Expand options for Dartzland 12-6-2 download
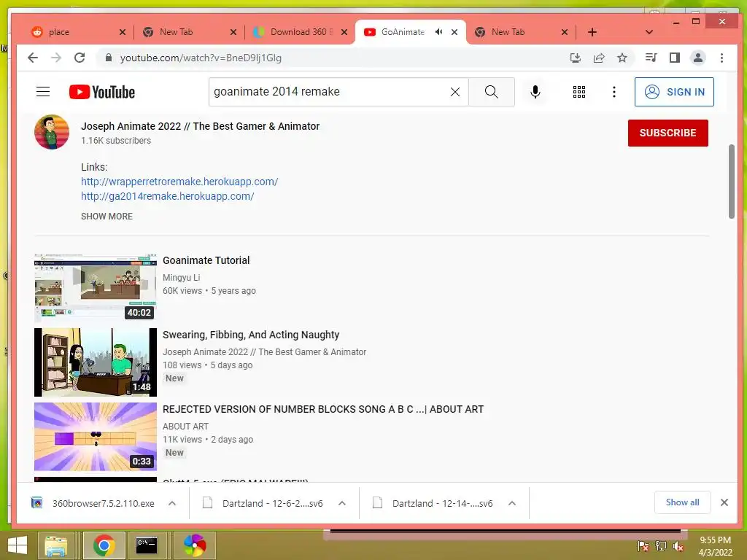Image resolution: width=747 pixels, height=560 pixels. 342,503
